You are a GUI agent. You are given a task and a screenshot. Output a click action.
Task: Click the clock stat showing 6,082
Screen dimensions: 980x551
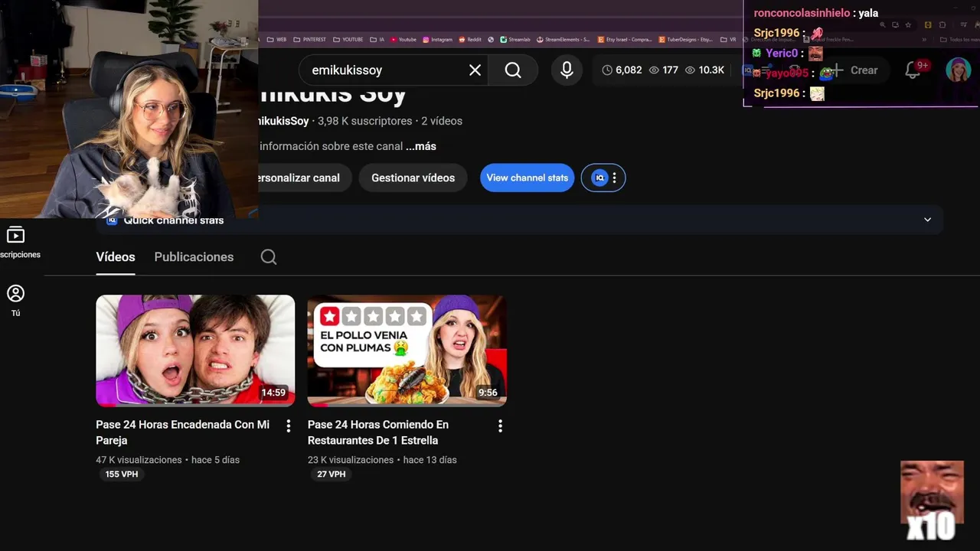pyautogui.click(x=622, y=70)
